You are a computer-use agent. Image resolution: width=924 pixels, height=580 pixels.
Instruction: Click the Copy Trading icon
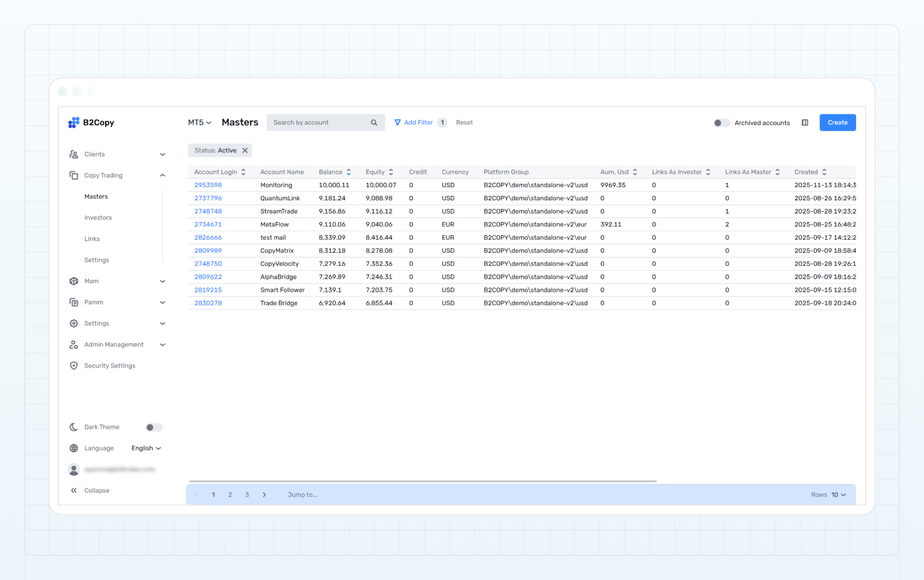pos(73,175)
